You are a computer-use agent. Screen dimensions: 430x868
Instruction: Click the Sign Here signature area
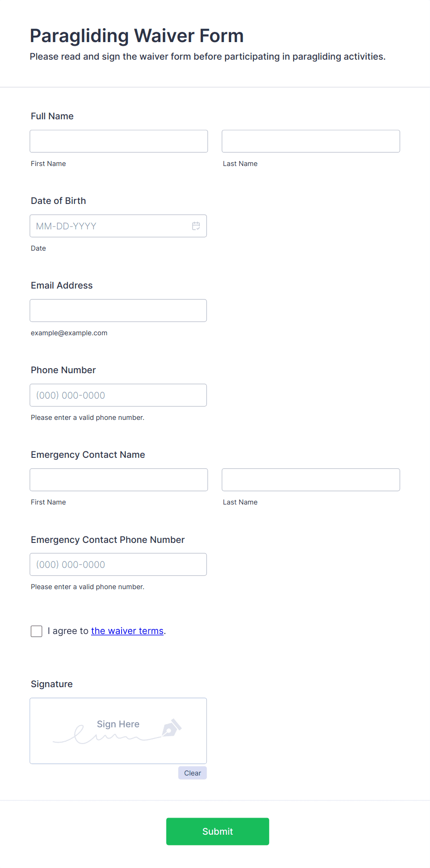(x=118, y=731)
